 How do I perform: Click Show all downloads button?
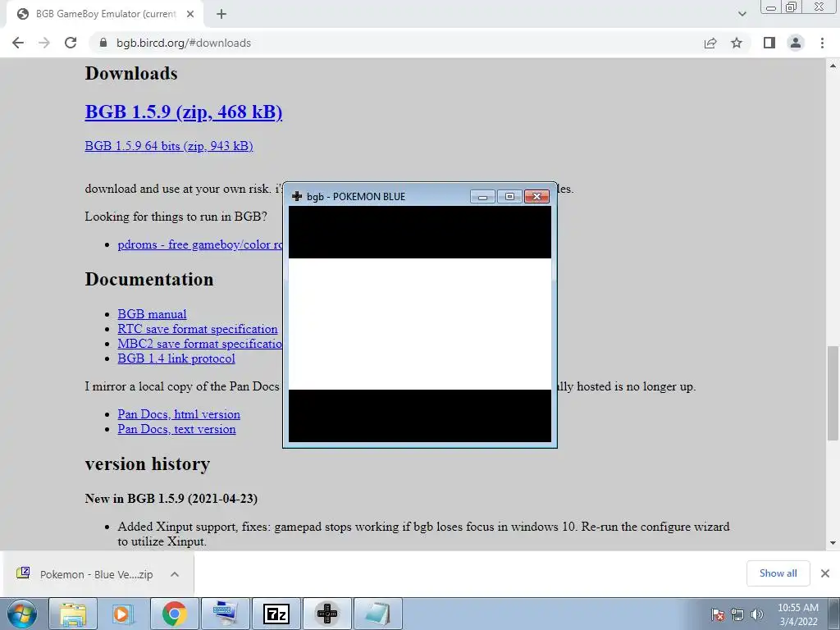click(x=778, y=573)
